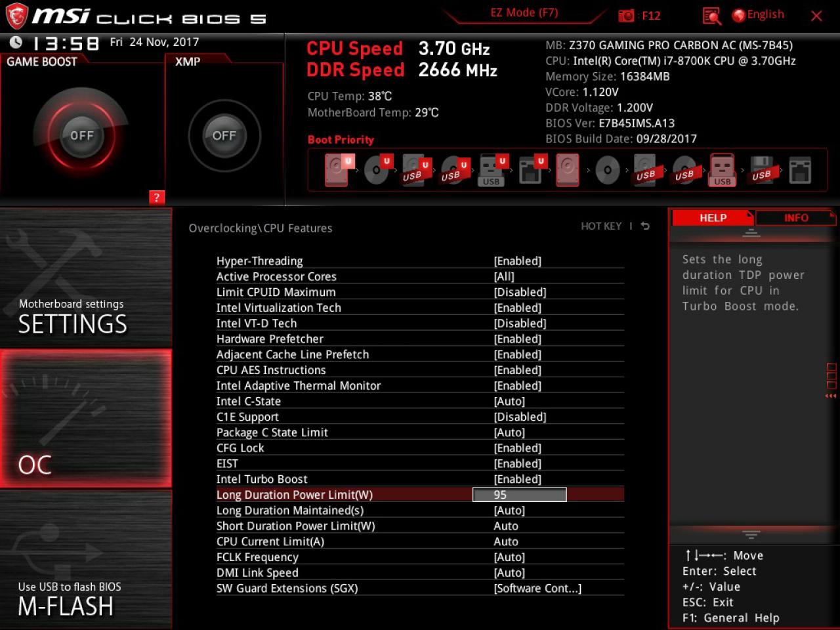Select the CPU AES Instructions row
This screenshot has height=630, width=840.
[x=420, y=370]
